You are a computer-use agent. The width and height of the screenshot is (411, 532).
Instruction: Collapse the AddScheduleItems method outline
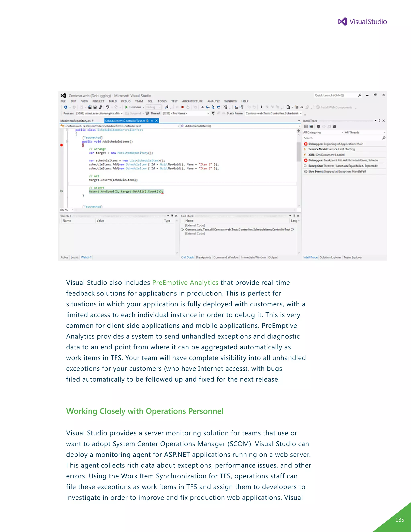[67, 141]
